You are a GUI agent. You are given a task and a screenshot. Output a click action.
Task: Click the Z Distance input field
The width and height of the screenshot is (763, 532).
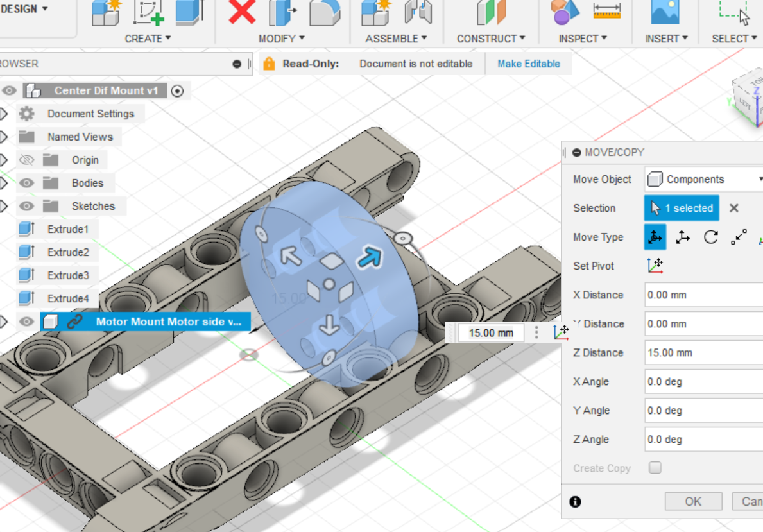703,352
